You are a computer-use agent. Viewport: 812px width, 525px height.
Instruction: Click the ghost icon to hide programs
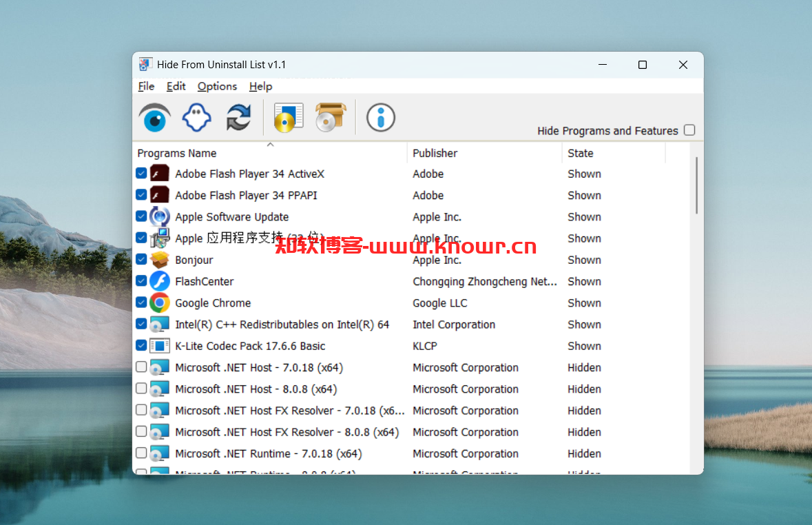click(197, 117)
